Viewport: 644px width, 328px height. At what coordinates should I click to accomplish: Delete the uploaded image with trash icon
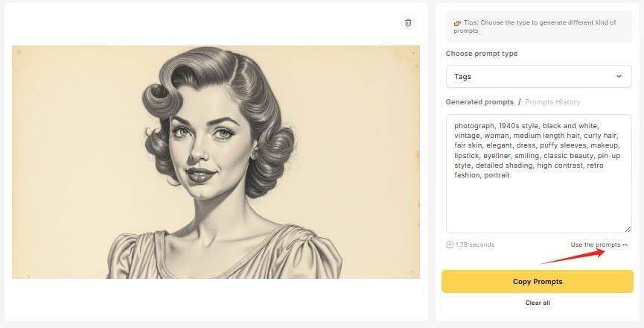(408, 23)
